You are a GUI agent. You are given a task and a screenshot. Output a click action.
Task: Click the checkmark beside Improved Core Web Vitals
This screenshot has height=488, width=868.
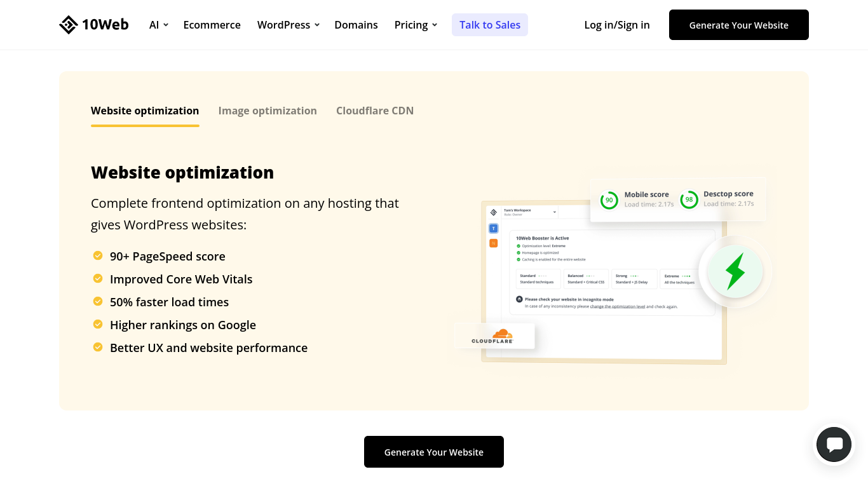[98, 278]
